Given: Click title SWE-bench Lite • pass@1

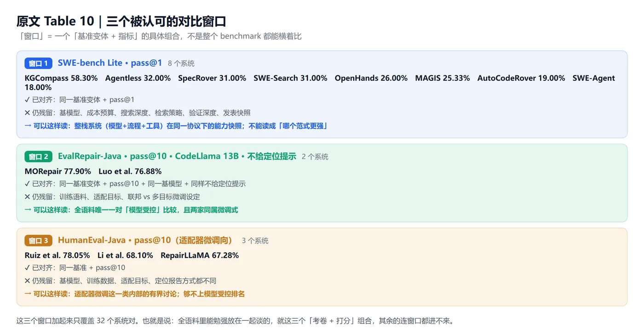Looking at the screenshot, I should pos(110,63).
